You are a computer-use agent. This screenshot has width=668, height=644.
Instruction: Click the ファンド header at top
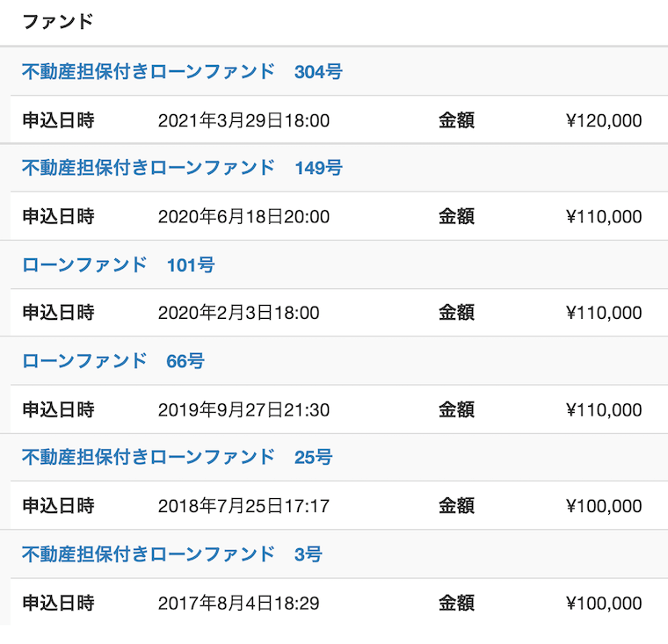pos(57,22)
